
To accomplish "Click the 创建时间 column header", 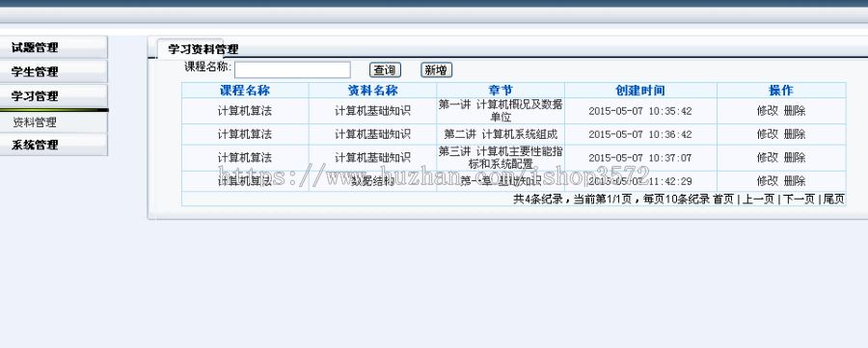I will pos(640,91).
